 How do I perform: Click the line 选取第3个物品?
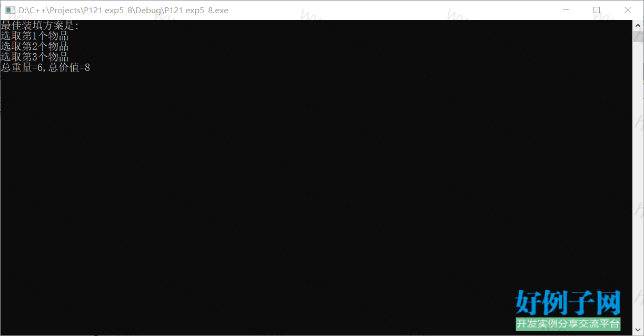(x=35, y=57)
